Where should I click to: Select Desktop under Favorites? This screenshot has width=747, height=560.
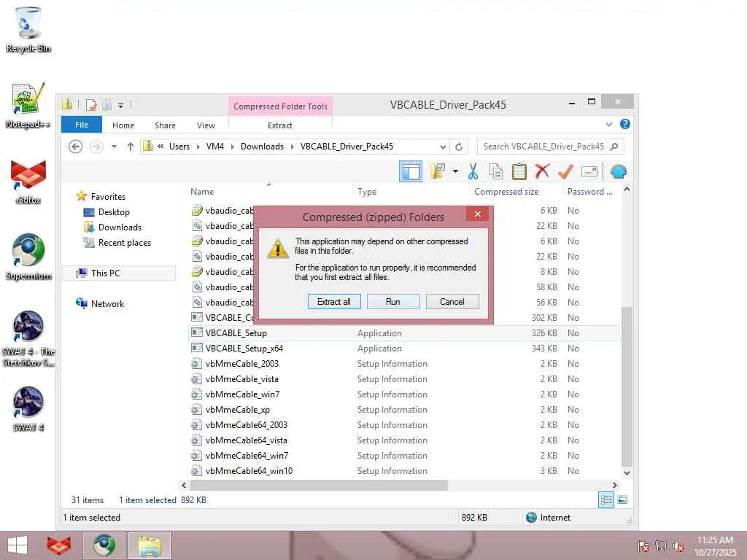[113, 212]
